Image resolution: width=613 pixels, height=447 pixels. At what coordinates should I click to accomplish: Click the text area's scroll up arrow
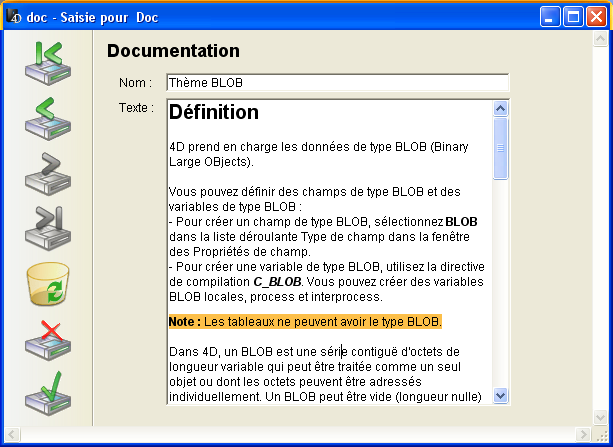point(501,108)
